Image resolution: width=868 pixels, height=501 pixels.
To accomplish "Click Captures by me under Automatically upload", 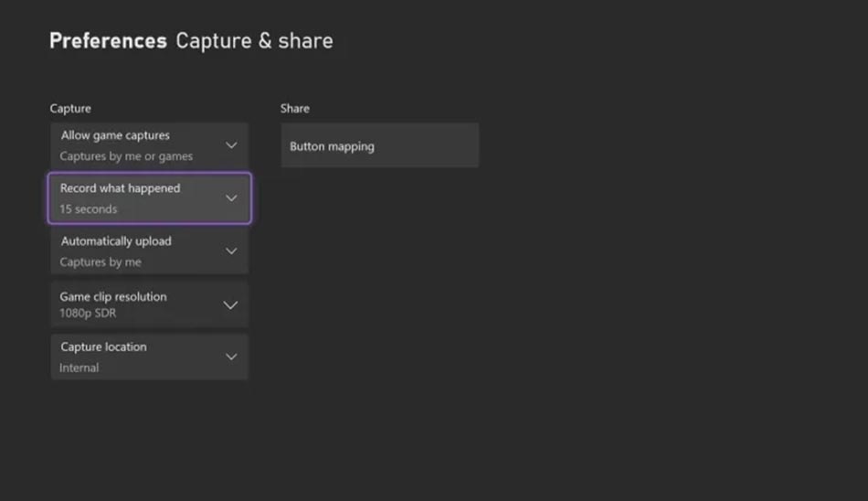I will (101, 261).
